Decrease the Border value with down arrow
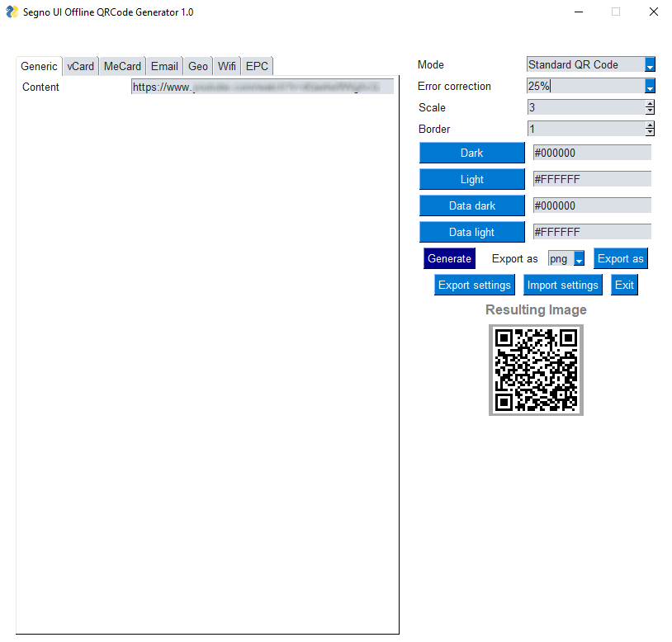This screenshot has width=672, height=642. tap(650, 132)
